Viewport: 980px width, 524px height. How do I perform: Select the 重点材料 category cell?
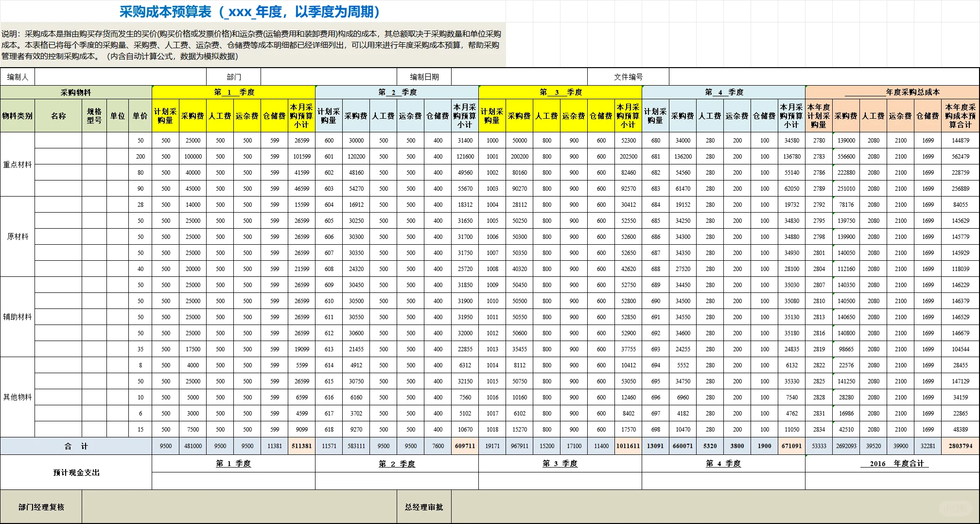(17, 164)
